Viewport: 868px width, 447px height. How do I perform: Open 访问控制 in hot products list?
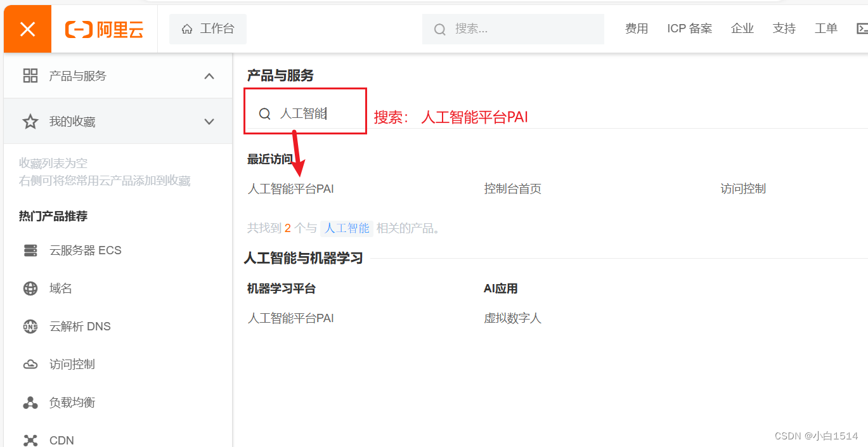coord(72,365)
